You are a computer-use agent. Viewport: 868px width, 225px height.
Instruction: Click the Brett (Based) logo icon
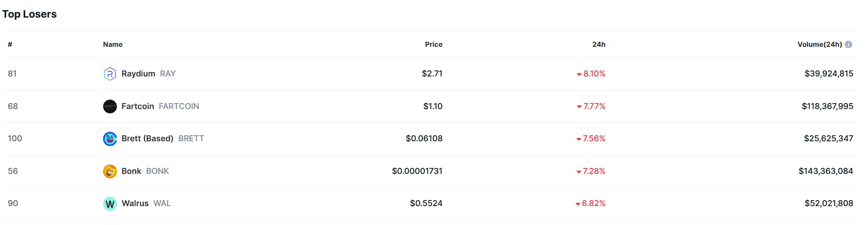110,139
